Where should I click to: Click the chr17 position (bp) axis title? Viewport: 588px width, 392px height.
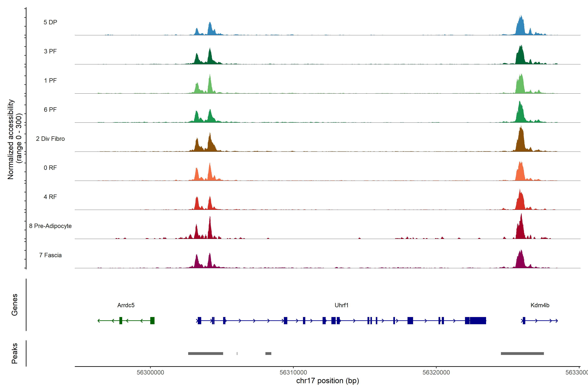[x=327, y=381]
